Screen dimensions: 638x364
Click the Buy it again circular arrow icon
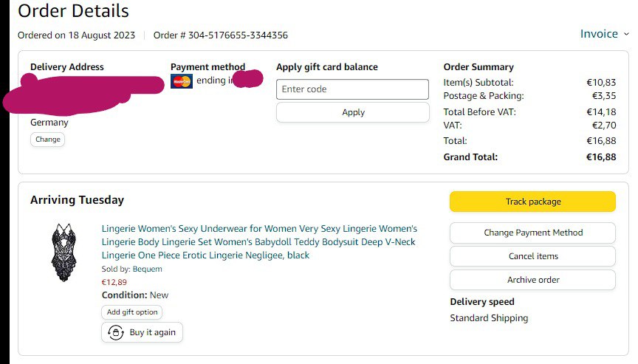[115, 332]
